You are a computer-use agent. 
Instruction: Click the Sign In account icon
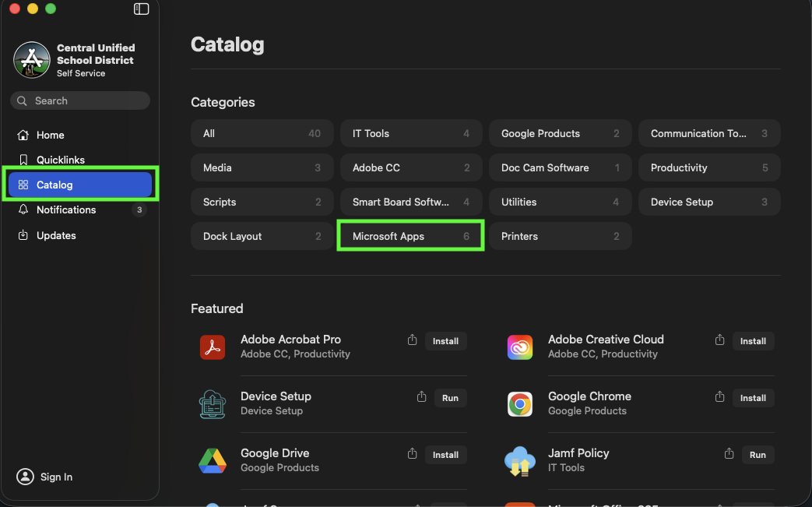click(x=25, y=477)
